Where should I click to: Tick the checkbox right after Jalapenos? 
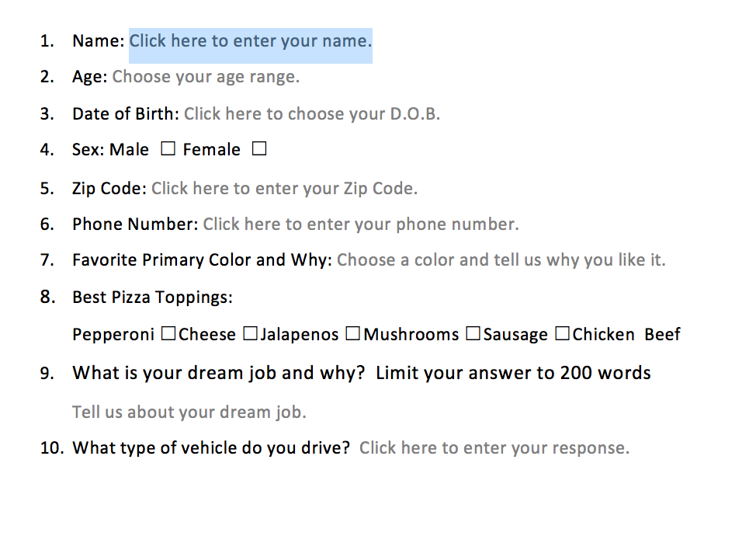click(353, 333)
